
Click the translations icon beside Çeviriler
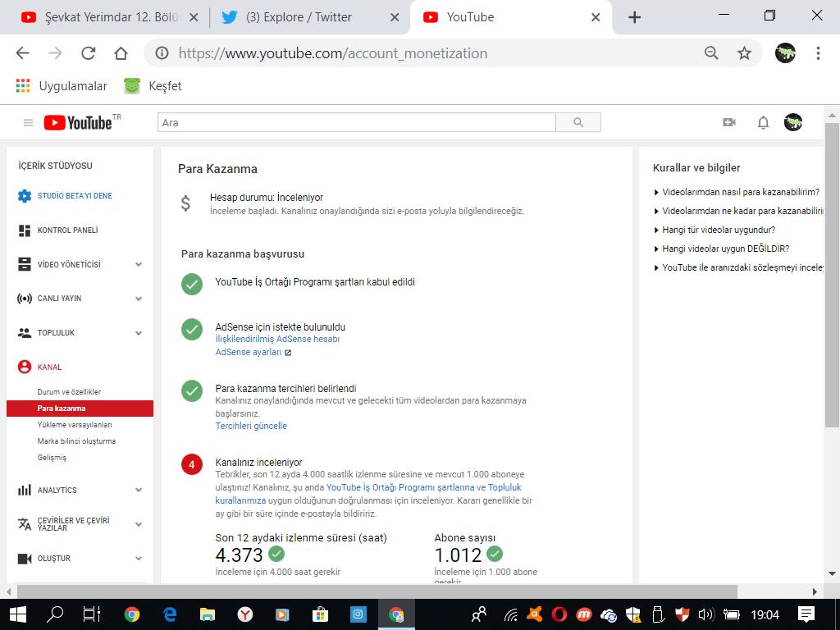(25, 524)
